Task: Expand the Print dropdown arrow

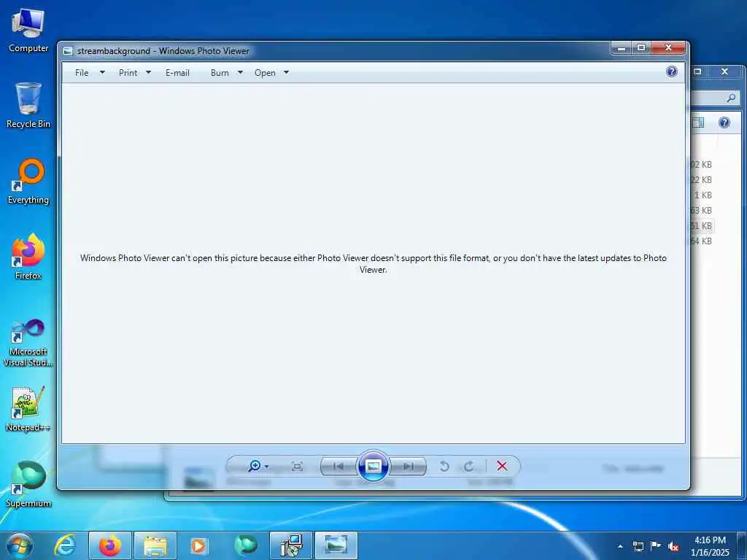Action: [x=148, y=72]
